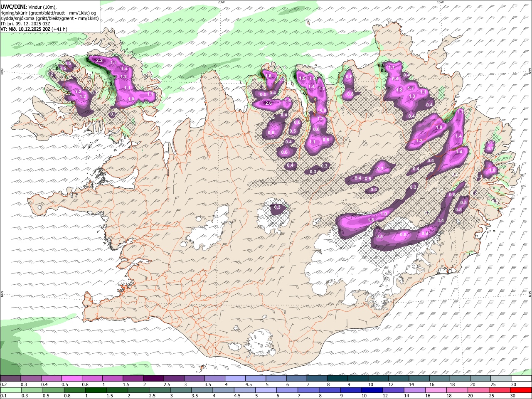
Task: Pick upper legend white swatch above 30
Action: pyautogui.click(x=522, y=379)
